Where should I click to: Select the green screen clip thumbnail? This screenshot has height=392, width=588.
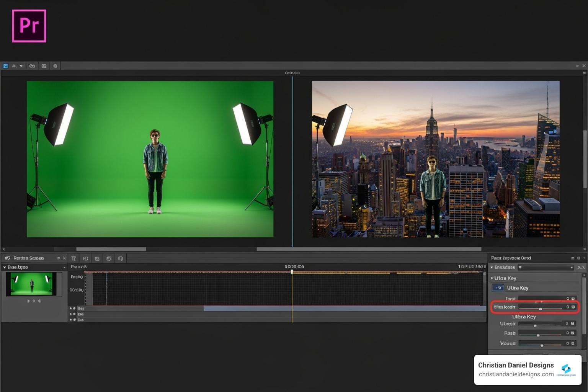click(x=31, y=284)
